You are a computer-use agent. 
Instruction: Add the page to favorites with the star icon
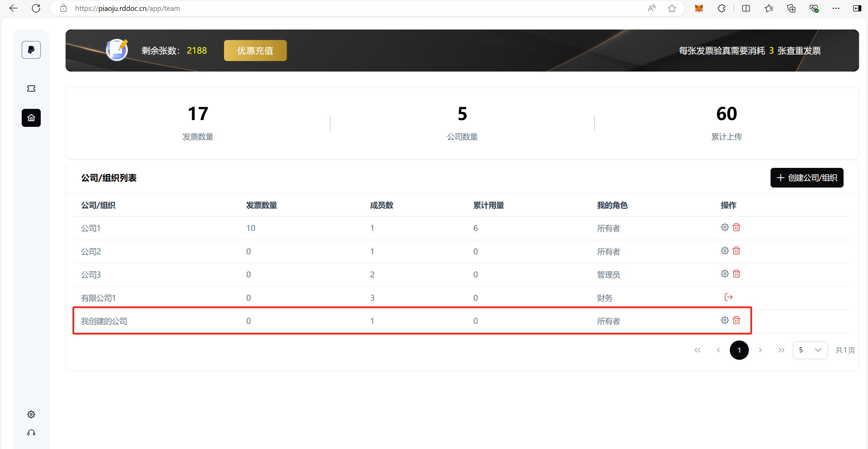[672, 8]
